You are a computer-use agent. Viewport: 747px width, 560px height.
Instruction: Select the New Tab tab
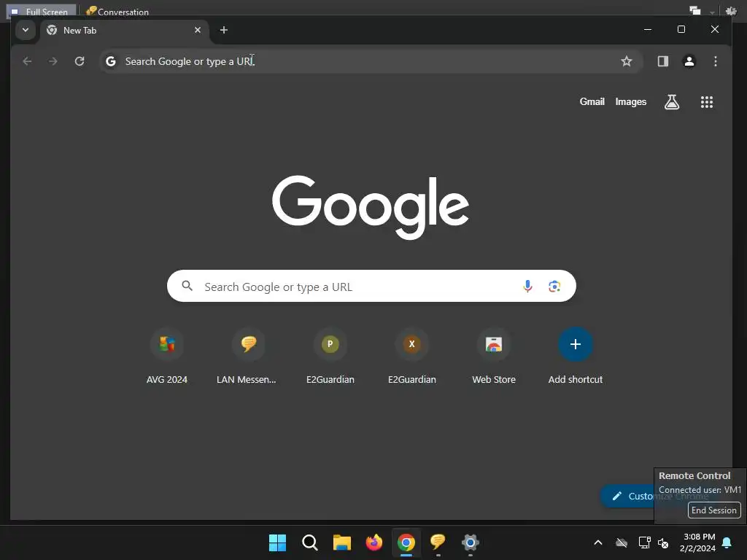point(125,31)
